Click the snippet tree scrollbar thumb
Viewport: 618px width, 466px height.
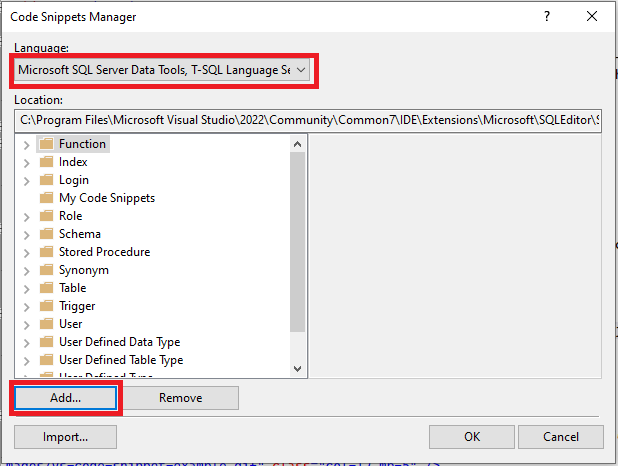tap(298, 242)
